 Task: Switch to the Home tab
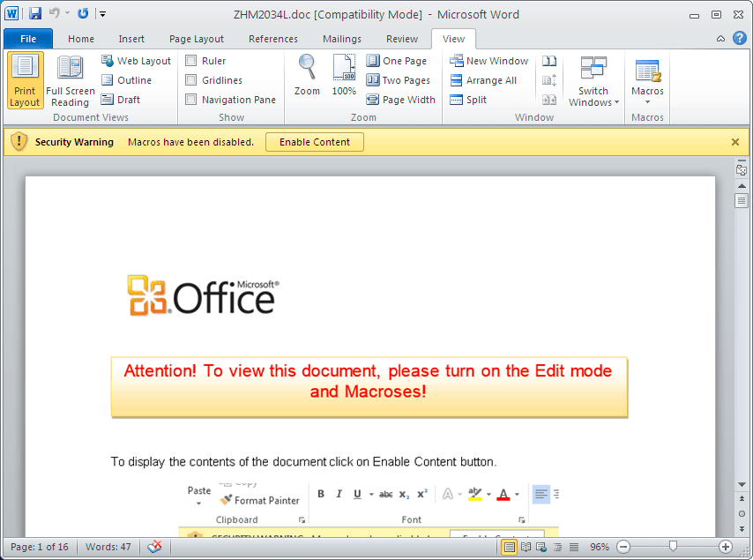pyautogui.click(x=81, y=39)
